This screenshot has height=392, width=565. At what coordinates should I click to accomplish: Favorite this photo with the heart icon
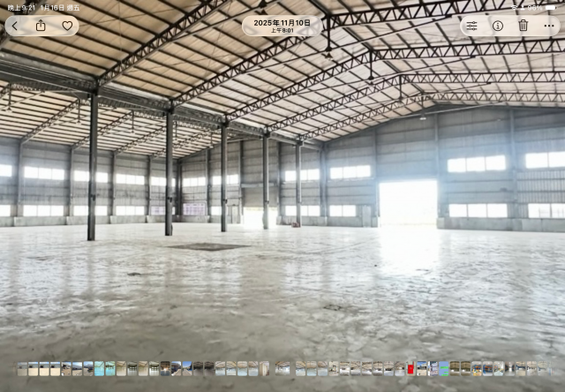tap(67, 26)
